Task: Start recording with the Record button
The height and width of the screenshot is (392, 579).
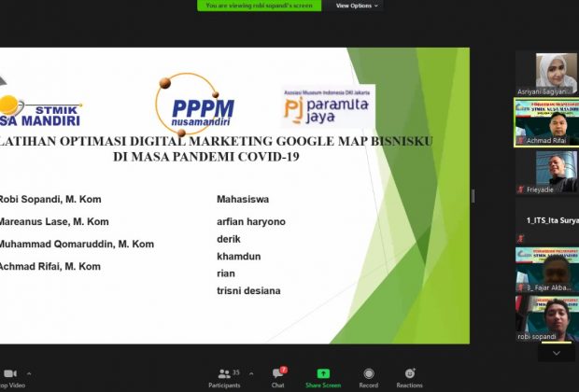Action: pos(369,378)
